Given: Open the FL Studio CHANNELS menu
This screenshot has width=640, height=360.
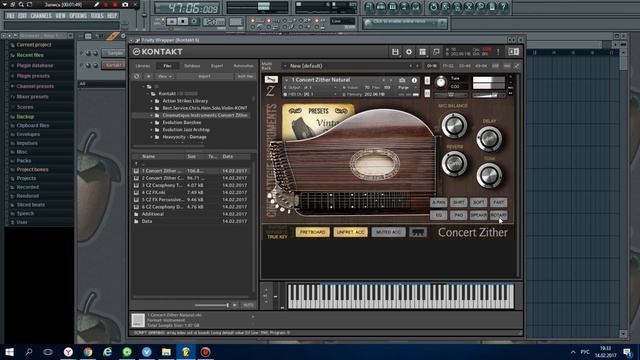Looking at the screenshot, I should coord(41,16).
